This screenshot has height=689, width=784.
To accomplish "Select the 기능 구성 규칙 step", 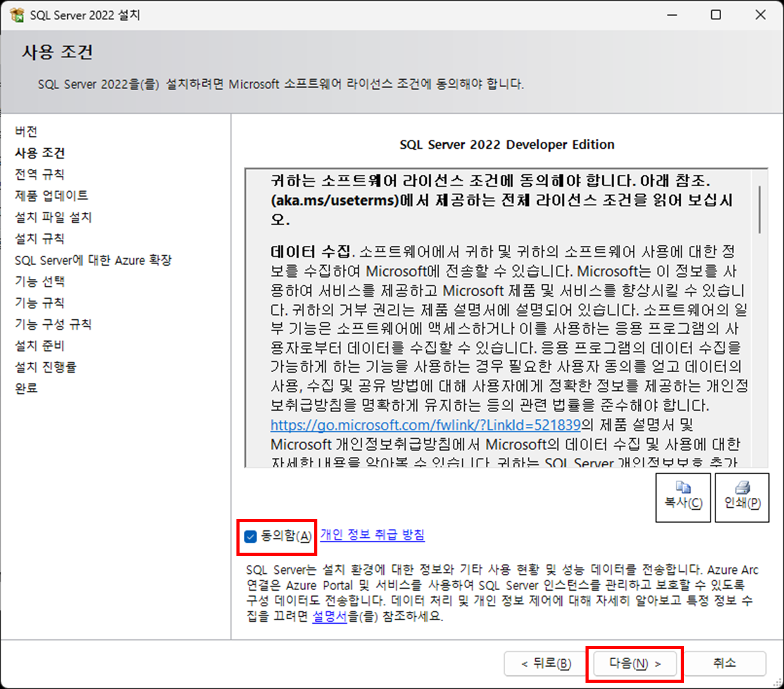I will point(53,324).
